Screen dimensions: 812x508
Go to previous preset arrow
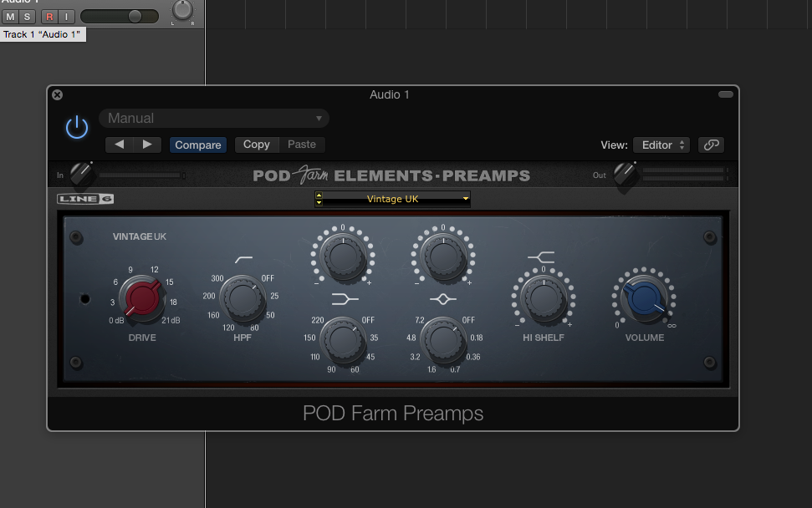[119, 145]
